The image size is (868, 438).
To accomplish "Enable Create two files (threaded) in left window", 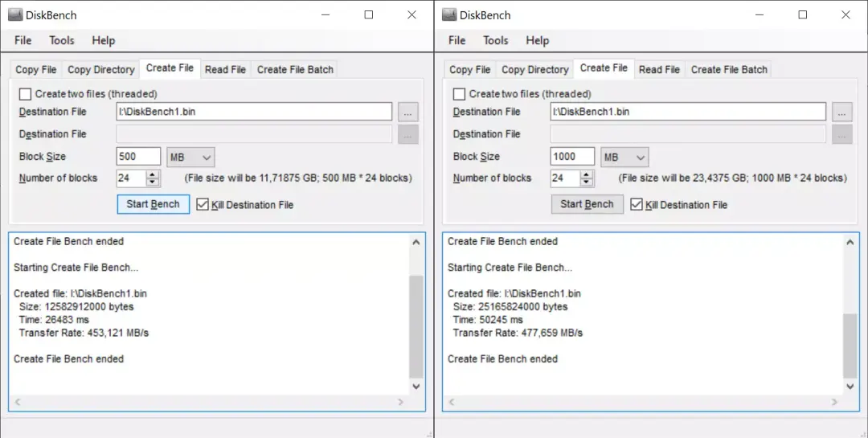I will (x=26, y=94).
